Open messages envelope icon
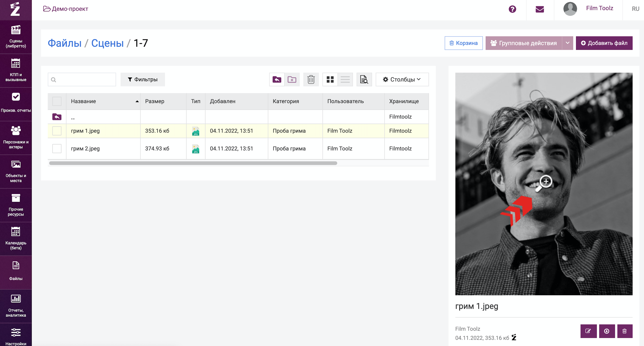Screen dimensions: 644x346 tap(540, 9)
